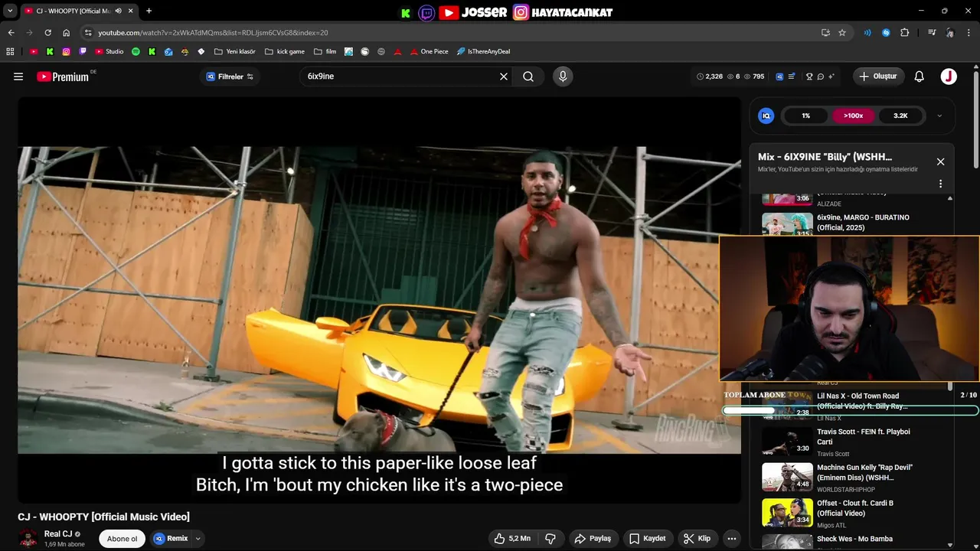Open Filtreler filter options

pos(230,77)
